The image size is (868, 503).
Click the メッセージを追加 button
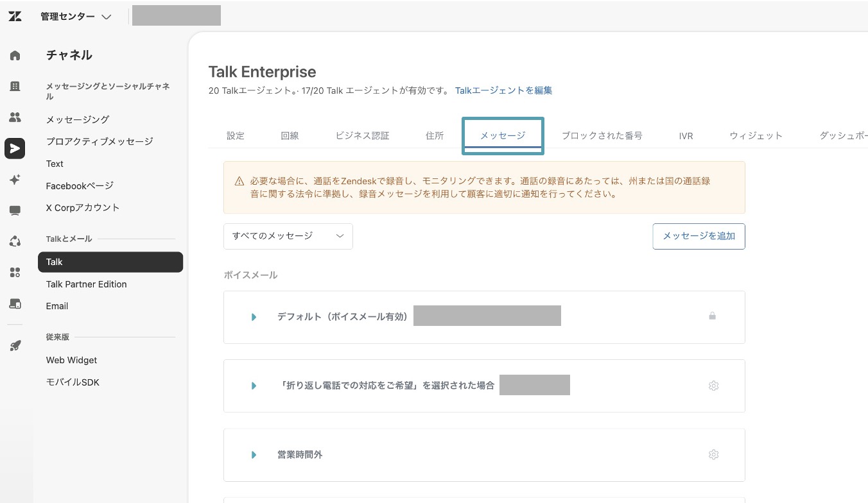tap(699, 236)
